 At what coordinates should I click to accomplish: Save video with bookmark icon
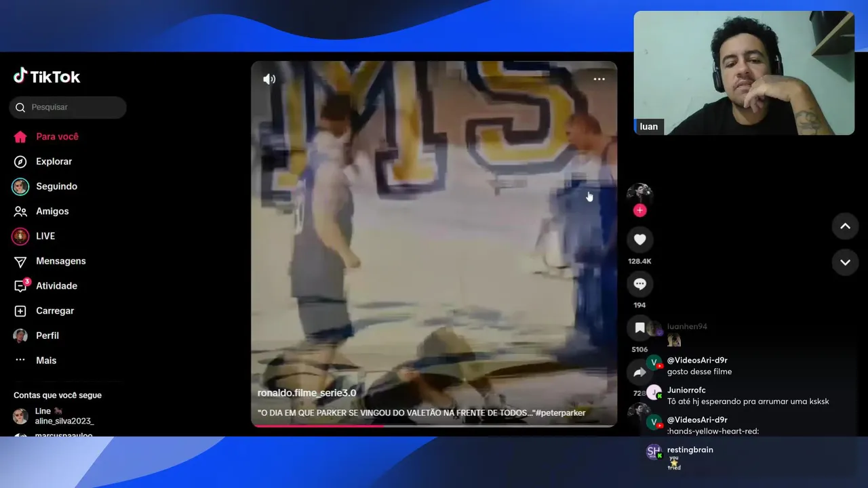[x=639, y=328]
